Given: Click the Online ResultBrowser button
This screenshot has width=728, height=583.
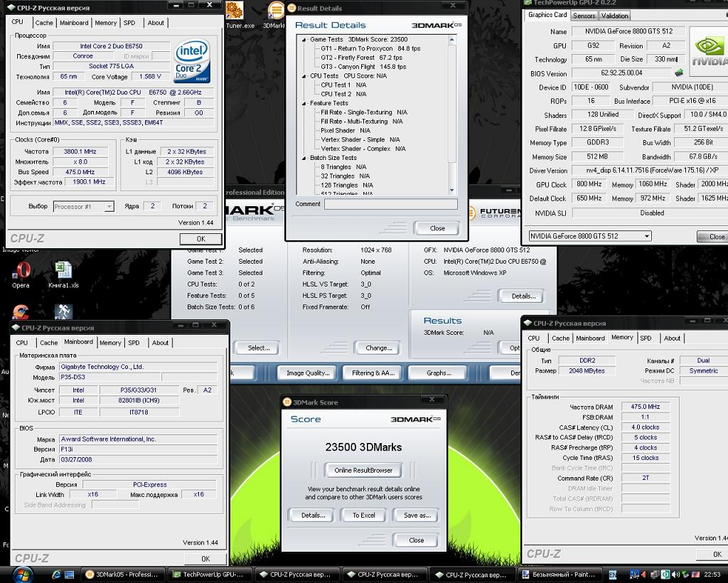Looking at the screenshot, I should [x=363, y=471].
